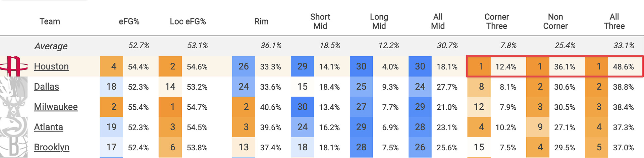Sort by the Loc eFG% column header
644x158 pixels.
188,21
